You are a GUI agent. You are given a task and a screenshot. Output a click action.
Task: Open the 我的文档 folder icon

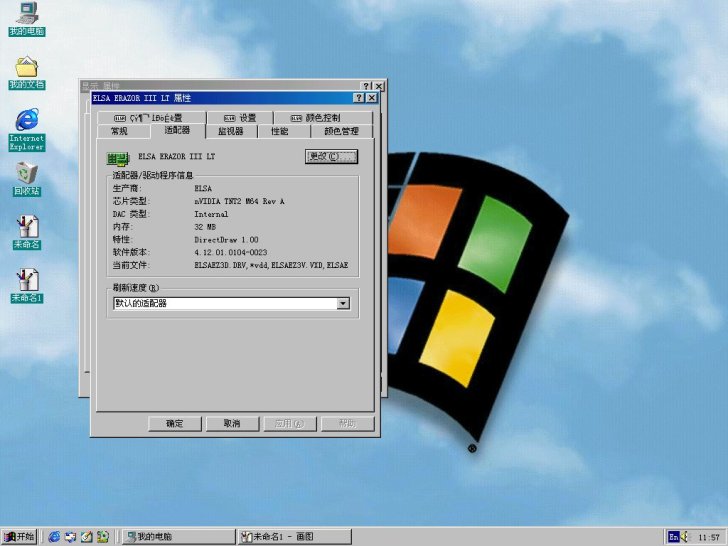27,72
